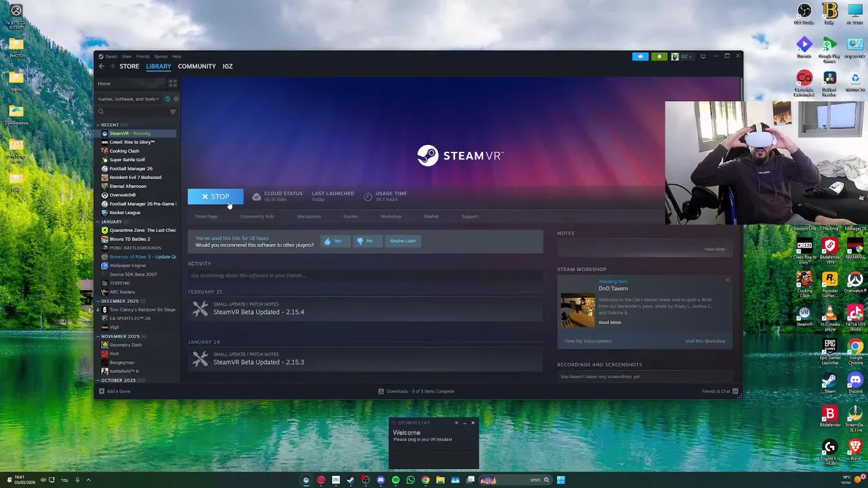Click New Note in Notes panel
868x488 pixels.
point(714,249)
